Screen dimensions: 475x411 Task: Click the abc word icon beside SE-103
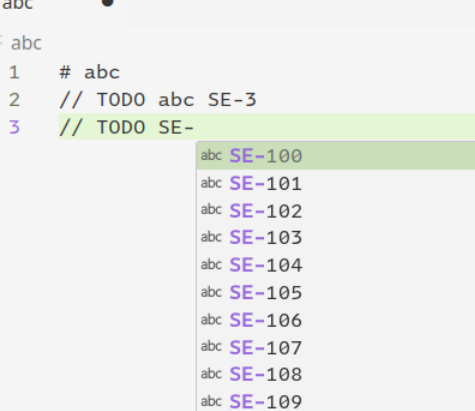coord(211,237)
